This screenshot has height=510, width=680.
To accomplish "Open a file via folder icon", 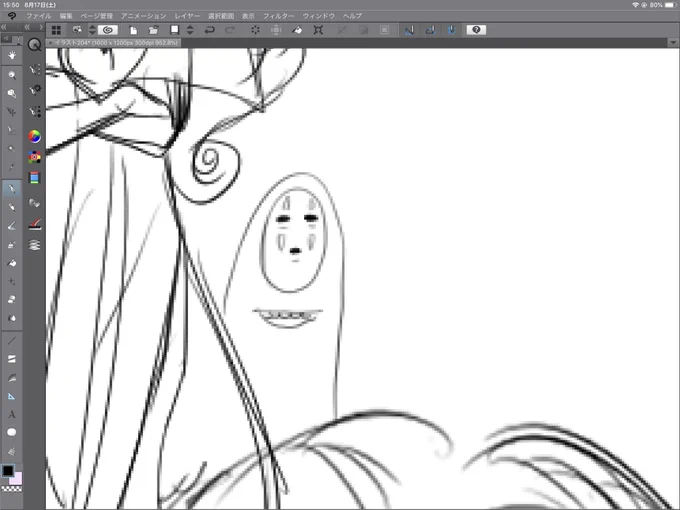I will [x=153, y=30].
